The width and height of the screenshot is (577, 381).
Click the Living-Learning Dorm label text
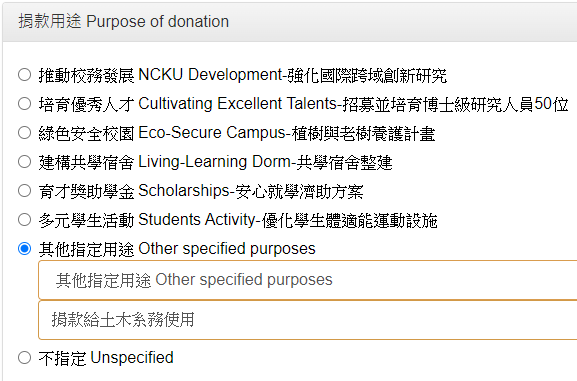[x=215, y=162]
